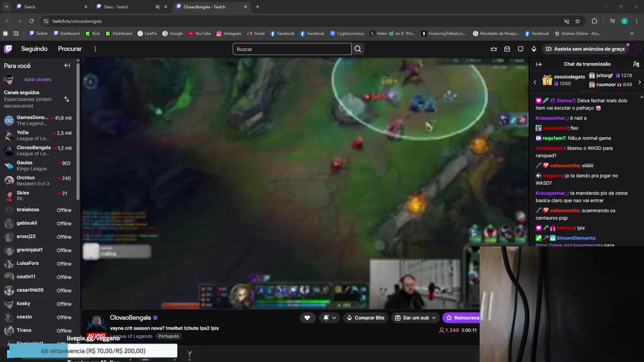The width and height of the screenshot is (644, 362).
Task: Open Chrome tab search dropdown
Action: click(x=7, y=7)
